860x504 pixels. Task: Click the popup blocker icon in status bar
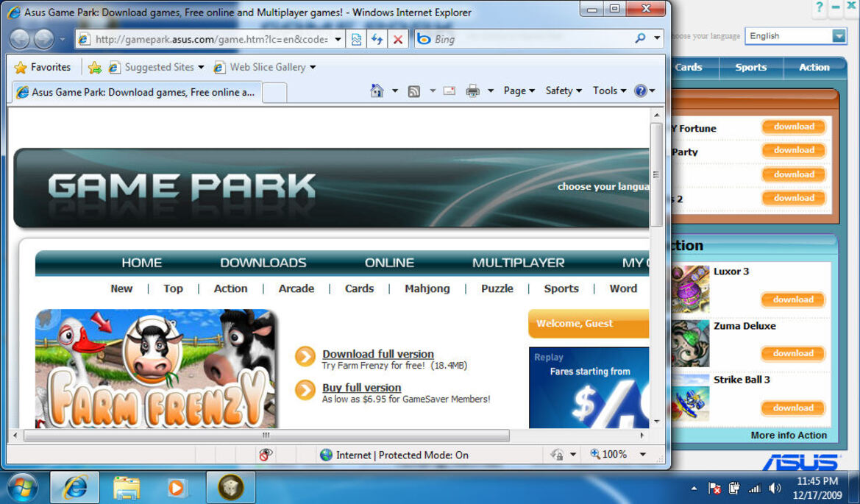coord(266,454)
